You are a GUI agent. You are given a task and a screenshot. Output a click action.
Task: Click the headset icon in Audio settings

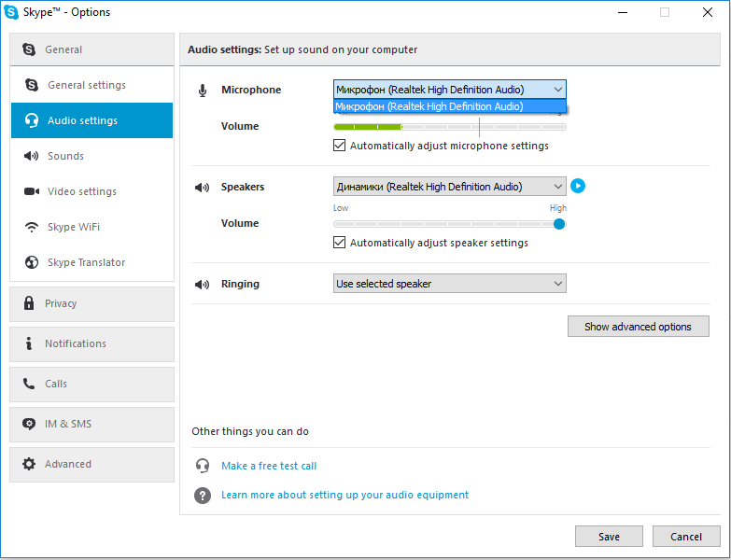click(x=31, y=120)
